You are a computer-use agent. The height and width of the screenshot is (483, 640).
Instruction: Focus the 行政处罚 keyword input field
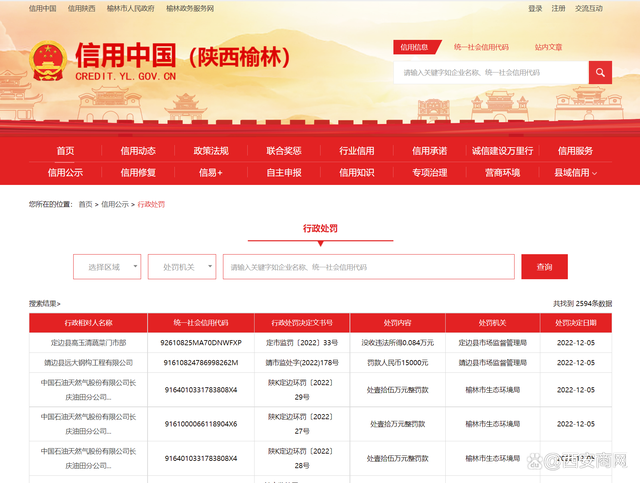coord(369,267)
